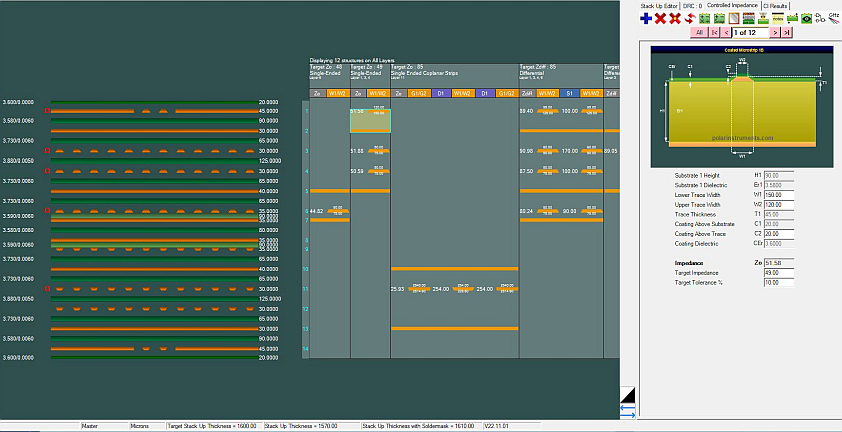The height and width of the screenshot is (432, 842).
Task: Delete all structures with starred red X
Action: coord(675,19)
